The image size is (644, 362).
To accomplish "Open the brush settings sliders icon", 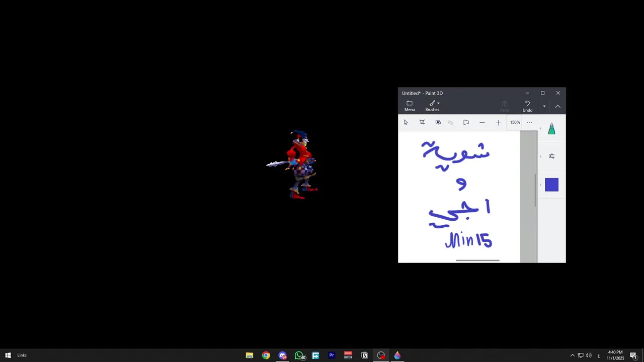I will click(551, 156).
